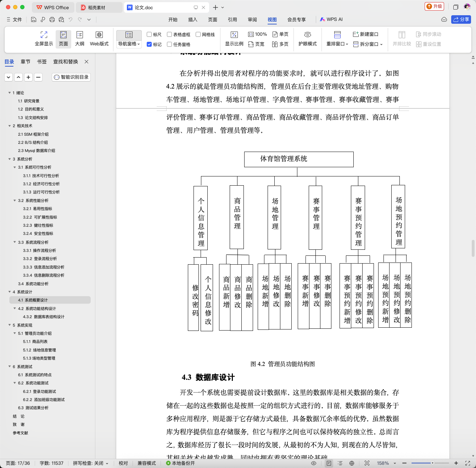
Task: Click the zoom out minus button
Action: coord(404,463)
